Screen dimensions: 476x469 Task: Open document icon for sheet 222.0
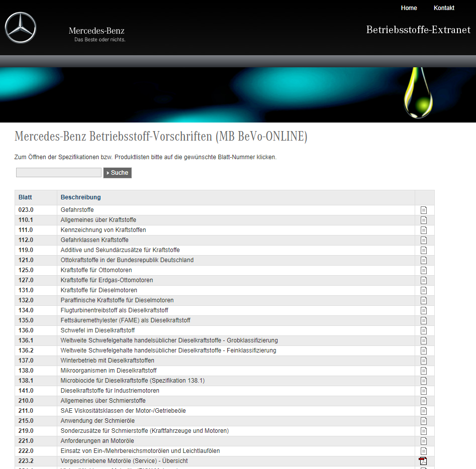coord(424,451)
